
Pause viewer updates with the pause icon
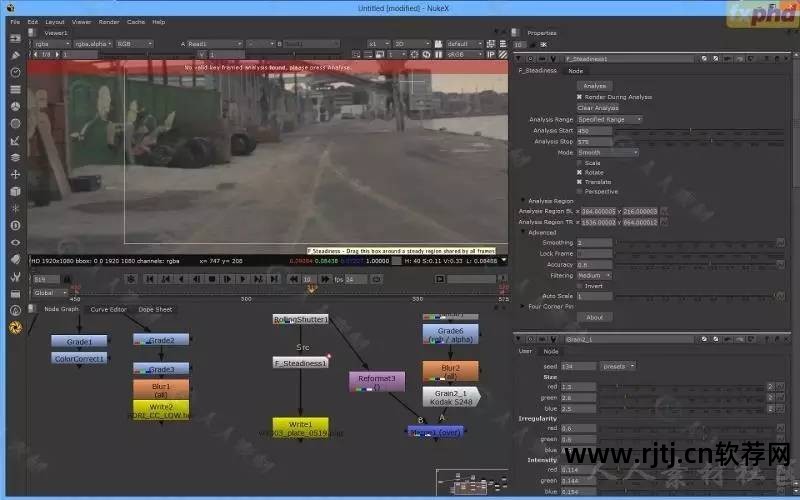(439, 54)
